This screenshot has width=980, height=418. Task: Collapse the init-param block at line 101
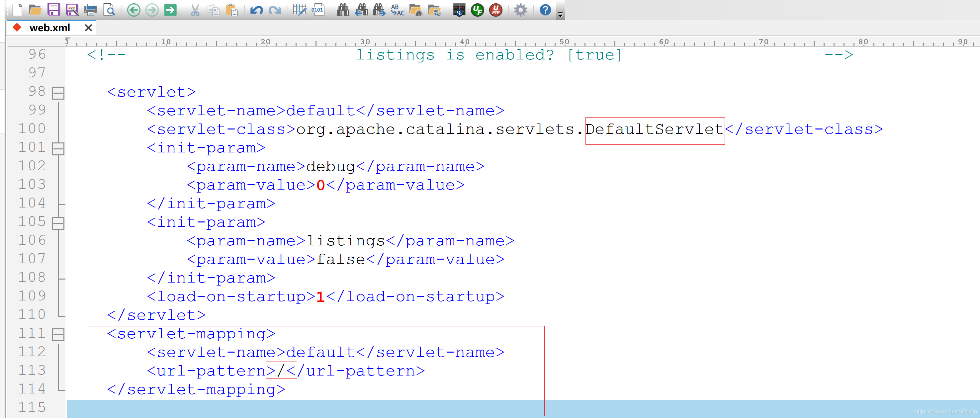(58, 149)
